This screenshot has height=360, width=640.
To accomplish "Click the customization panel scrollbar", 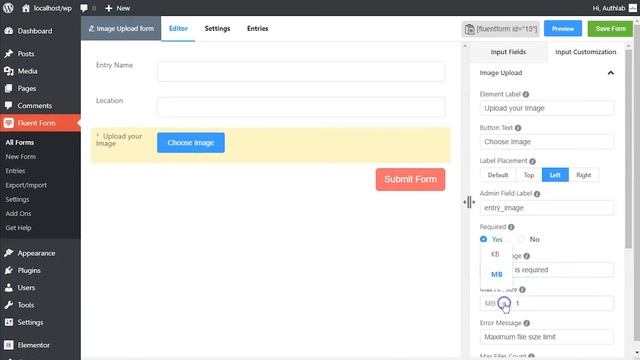I will [x=628, y=149].
